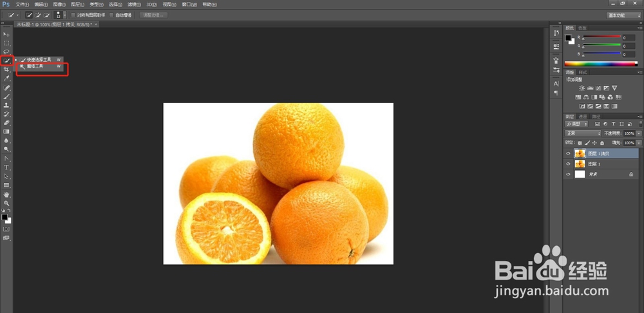The width and height of the screenshot is (644, 313).
Task: Click the lock all icon in Layers
Action: [x=601, y=143]
